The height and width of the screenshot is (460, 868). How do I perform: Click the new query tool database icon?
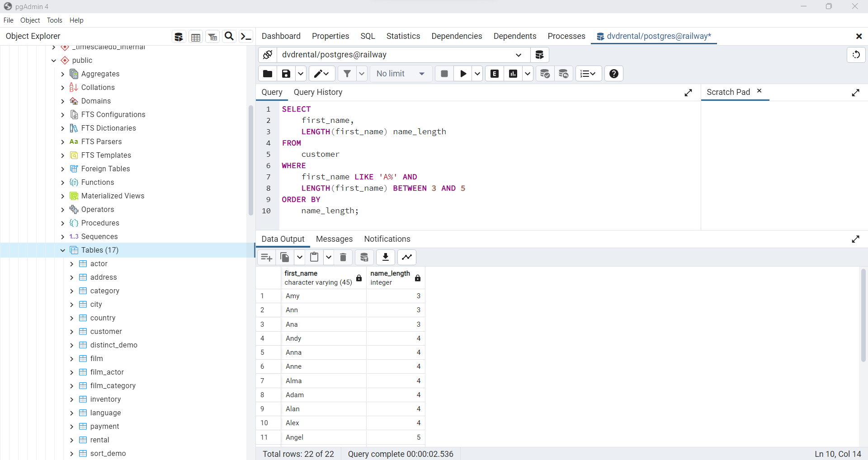click(x=539, y=55)
